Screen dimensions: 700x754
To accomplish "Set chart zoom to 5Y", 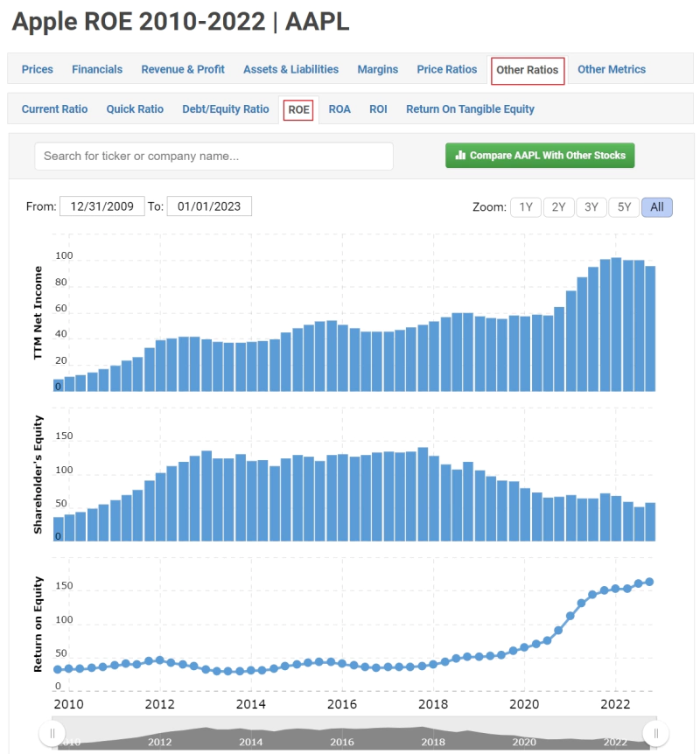I will pyautogui.click(x=624, y=207).
